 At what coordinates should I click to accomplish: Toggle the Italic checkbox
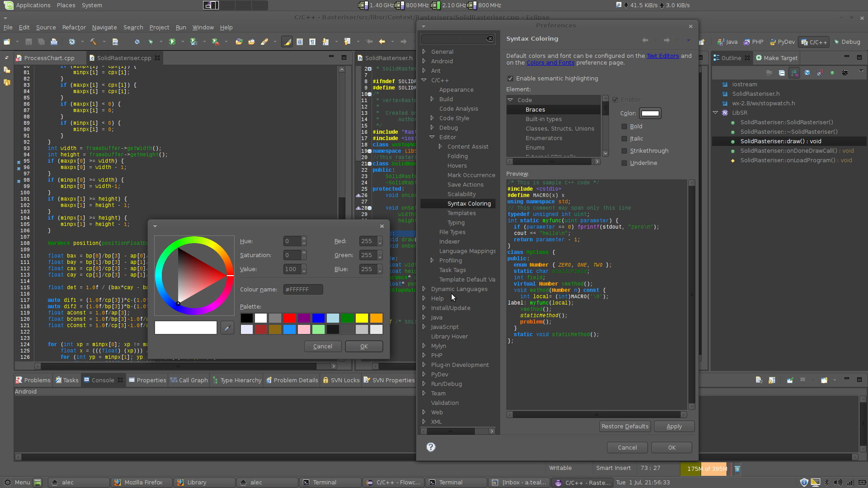click(624, 139)
